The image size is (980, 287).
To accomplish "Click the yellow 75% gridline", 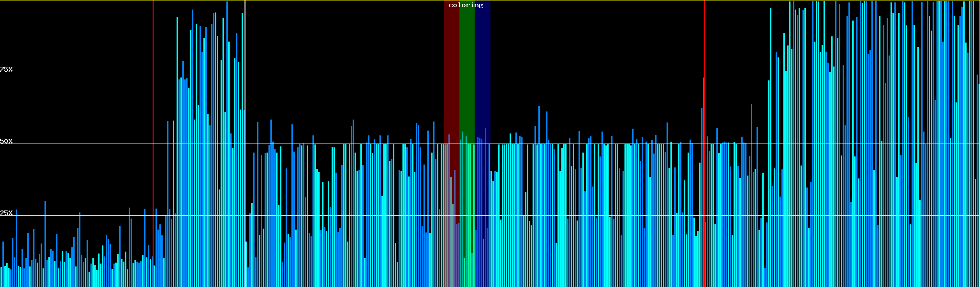I will click(x=574, y=72).
